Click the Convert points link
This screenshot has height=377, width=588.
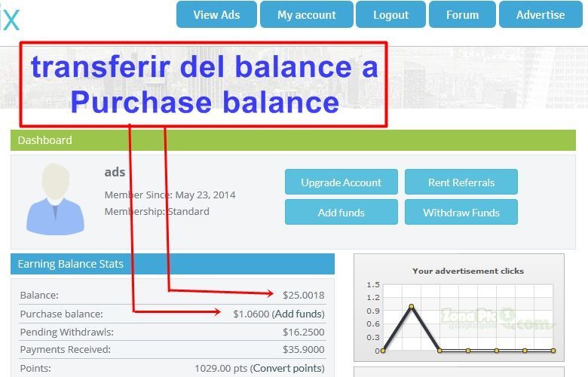288,369
